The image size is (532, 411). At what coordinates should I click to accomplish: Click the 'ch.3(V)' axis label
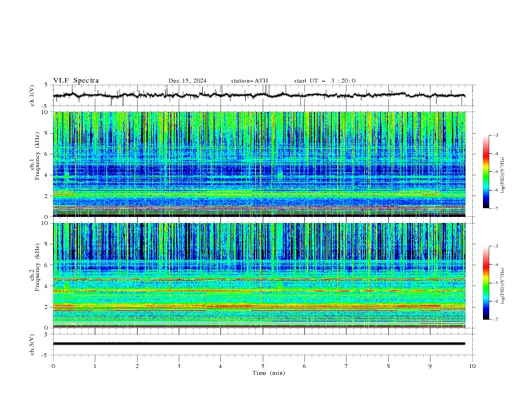(32, 345)
